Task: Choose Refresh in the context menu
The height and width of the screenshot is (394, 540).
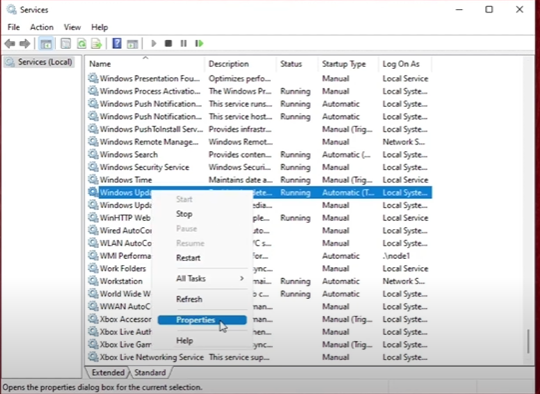Action: click(202, 299)
